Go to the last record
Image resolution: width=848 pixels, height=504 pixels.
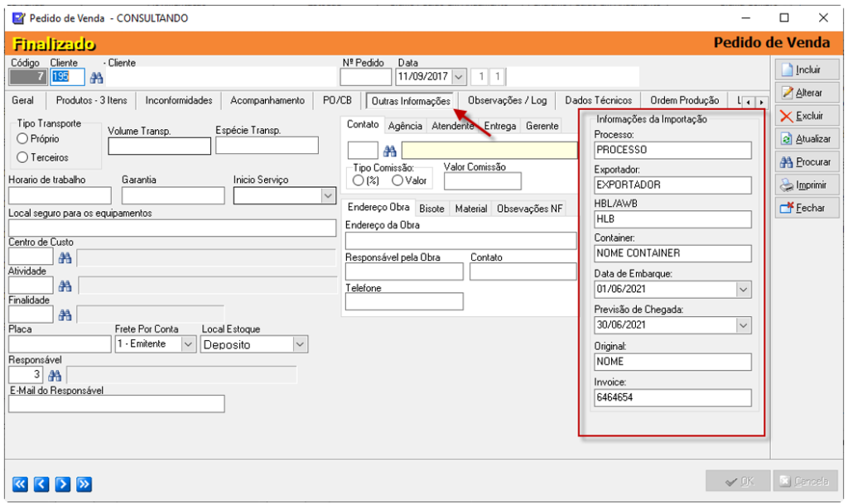[84, 484]
